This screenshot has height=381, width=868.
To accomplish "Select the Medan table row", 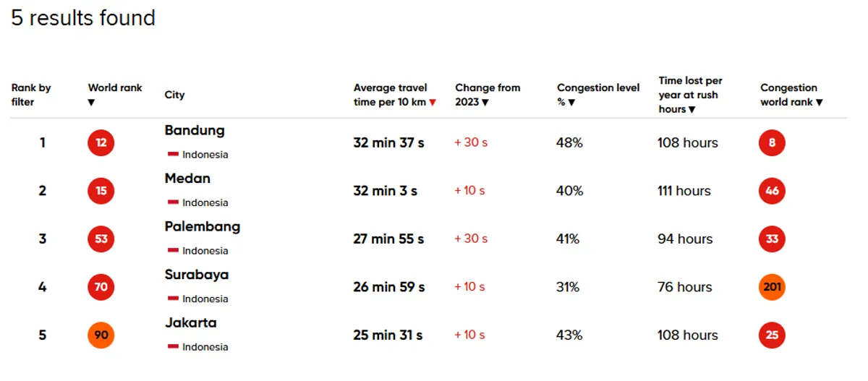I will click(429, 191).
